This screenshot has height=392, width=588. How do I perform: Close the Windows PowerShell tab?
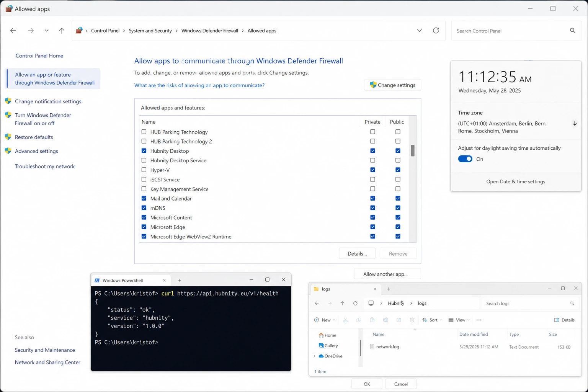pos(164,280)
